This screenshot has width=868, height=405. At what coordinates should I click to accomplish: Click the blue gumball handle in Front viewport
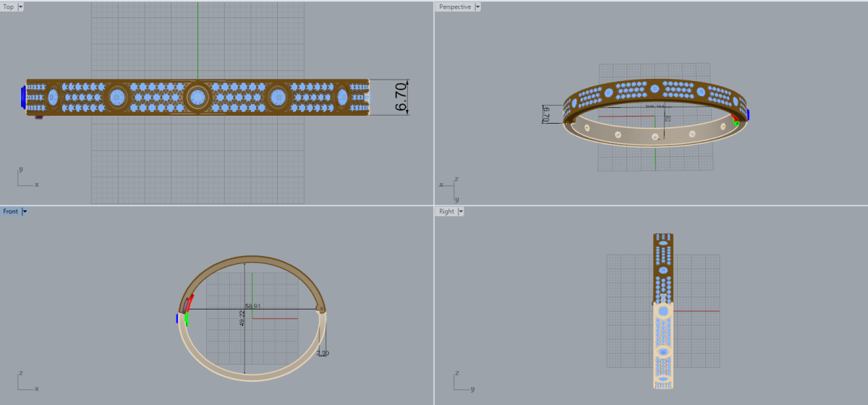(177, 318)
